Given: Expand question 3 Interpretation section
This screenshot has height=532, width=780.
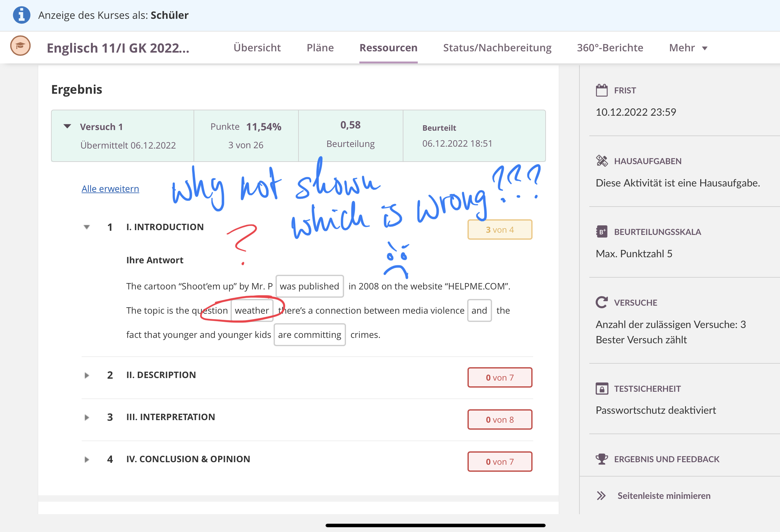Looking at the screenshot, I should point(87,417).
